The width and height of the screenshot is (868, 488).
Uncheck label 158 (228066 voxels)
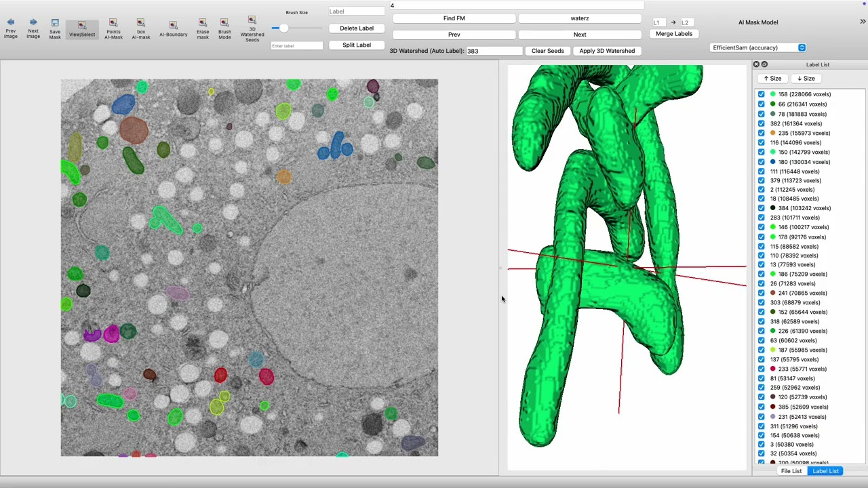pos(762,94)
